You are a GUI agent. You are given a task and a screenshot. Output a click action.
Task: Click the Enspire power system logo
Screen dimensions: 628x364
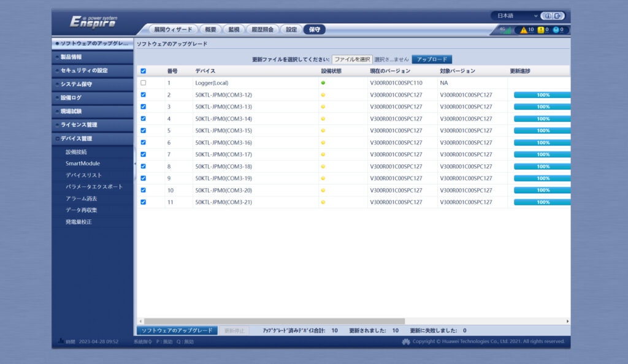[x=93, y=23]
